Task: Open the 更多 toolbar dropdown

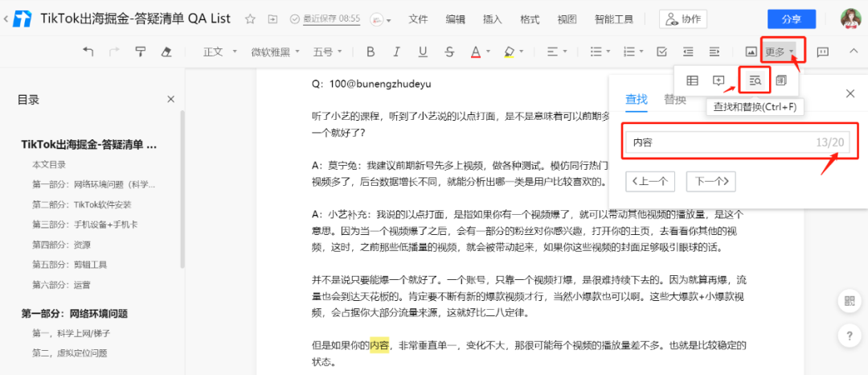Action: [780, 52]
